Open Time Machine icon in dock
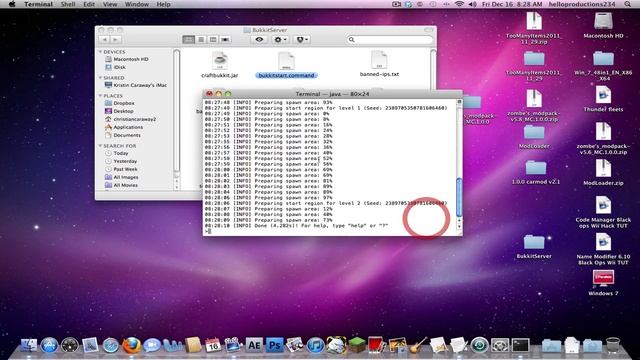 coord(480,345)
